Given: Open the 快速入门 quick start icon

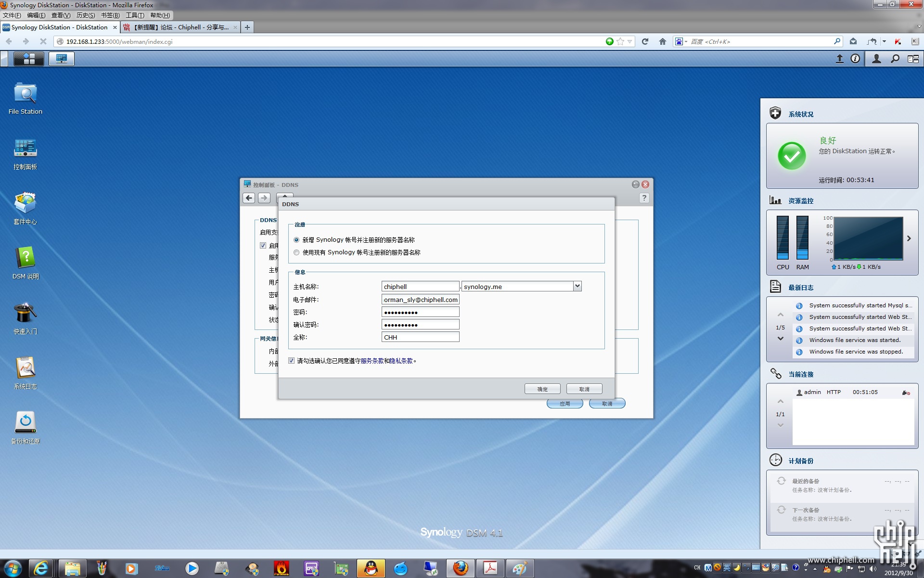Looking at the screenshot, I should click(26, 319).
